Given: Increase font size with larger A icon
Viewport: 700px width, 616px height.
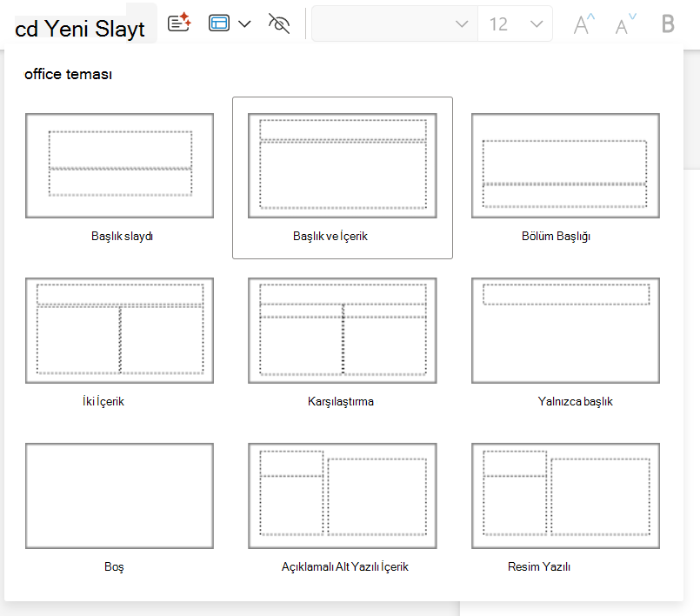Looking at the screenshot, I should tap(583, 23).
